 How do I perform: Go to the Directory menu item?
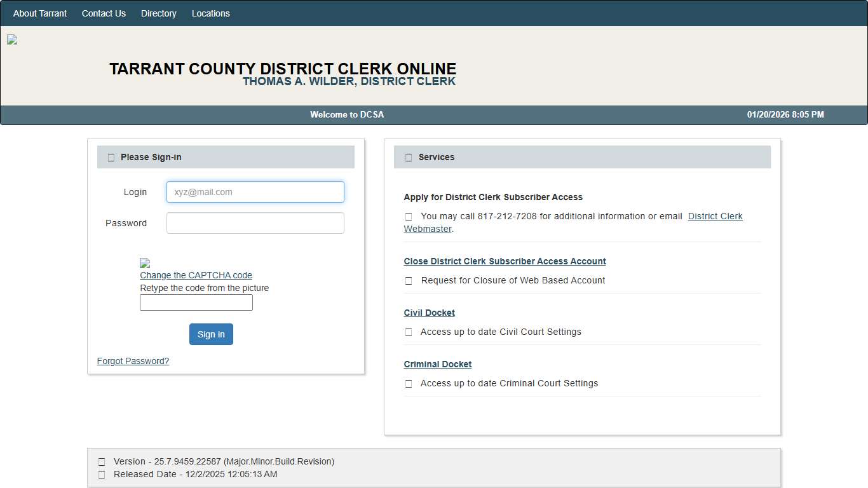pyautogui.click(x=159, y=13)
